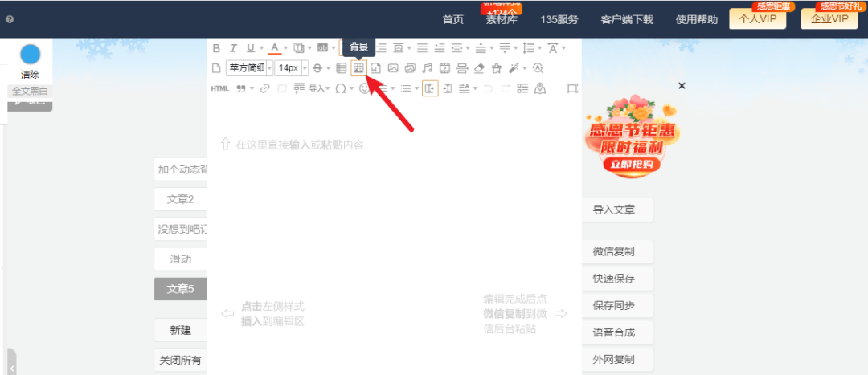Open find and replace (magnifier A icon)

coord(538,68)
